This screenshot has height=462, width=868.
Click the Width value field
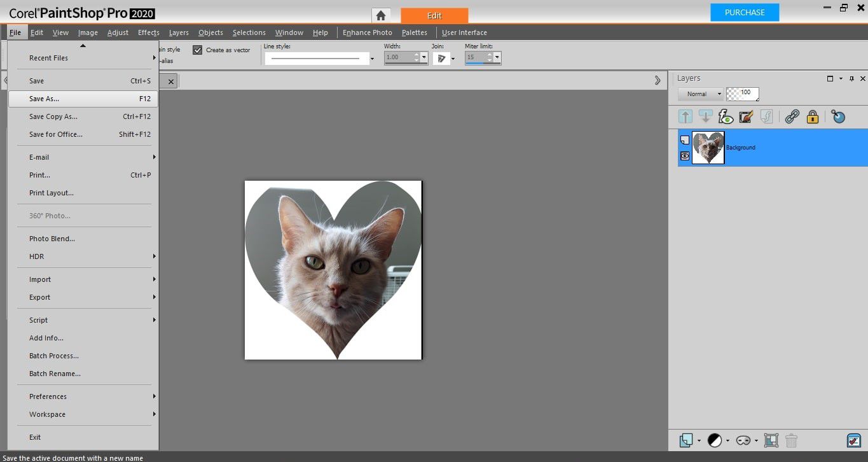pos(398,57)
